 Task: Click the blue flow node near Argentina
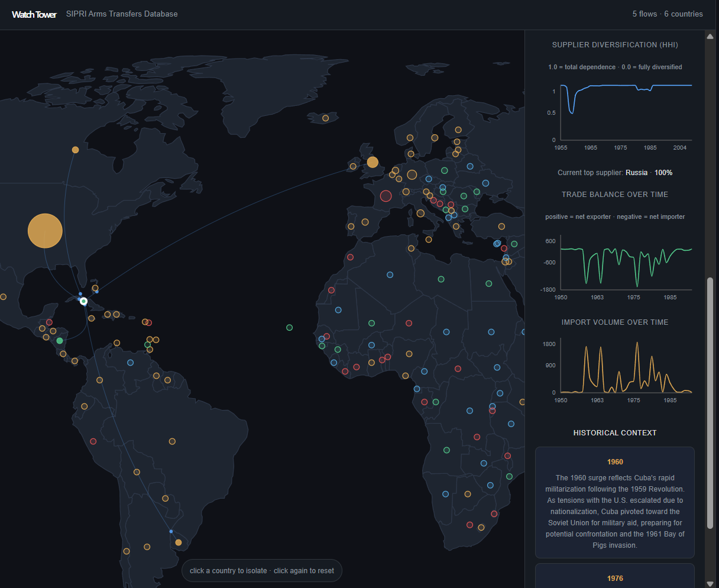point(171,531)
